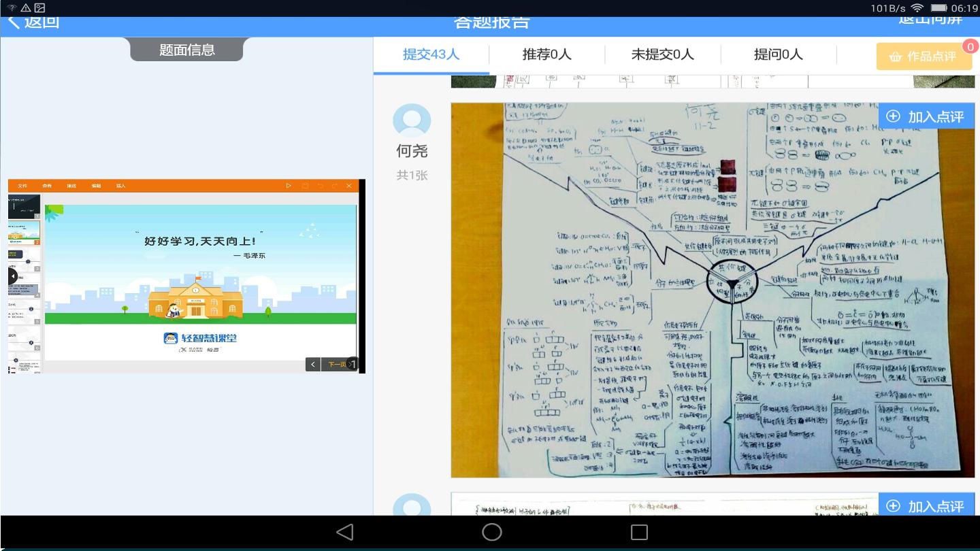
Task: Switch to the 提交43人 tab
Action: [431, 54]
